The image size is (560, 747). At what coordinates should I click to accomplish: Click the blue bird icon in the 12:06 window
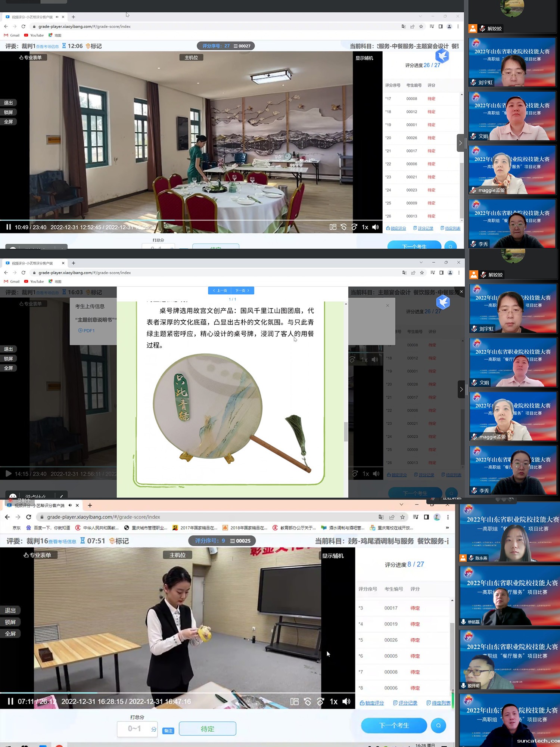click(x=442, y=56)
